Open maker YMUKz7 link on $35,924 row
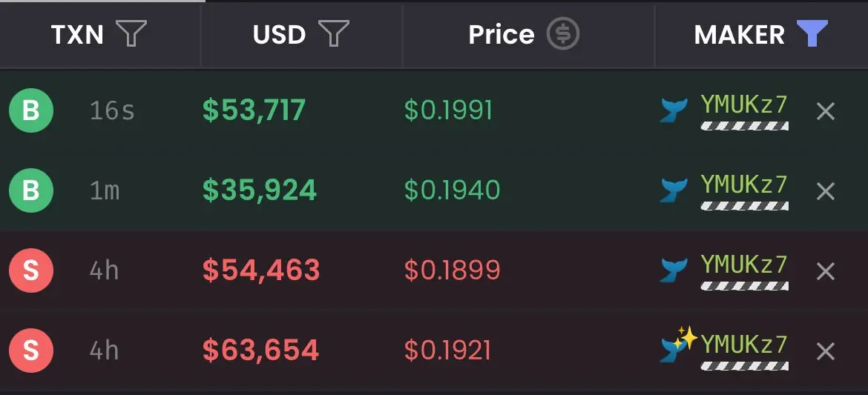 click(x=744, y=185)
